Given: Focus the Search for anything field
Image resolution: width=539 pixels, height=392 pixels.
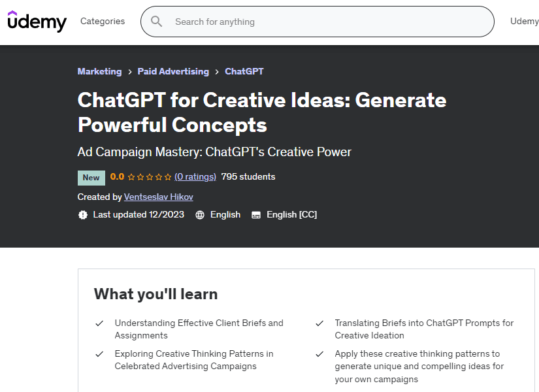Looking at the screenshot, I should 318,22.
